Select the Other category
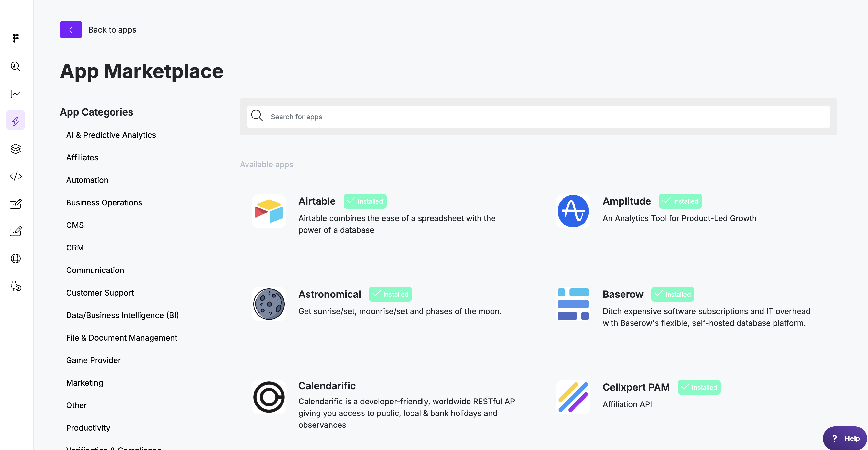868x450 pixels. click(76, 405)
